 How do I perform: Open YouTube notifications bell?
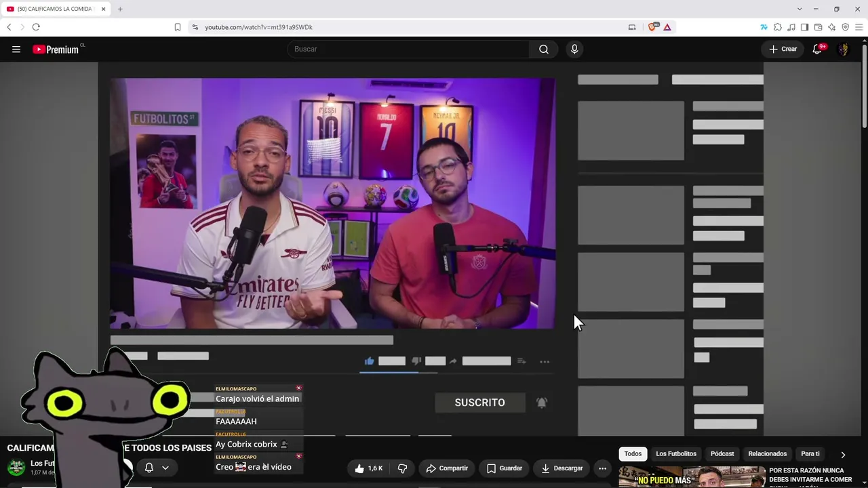tap(818, 49)
